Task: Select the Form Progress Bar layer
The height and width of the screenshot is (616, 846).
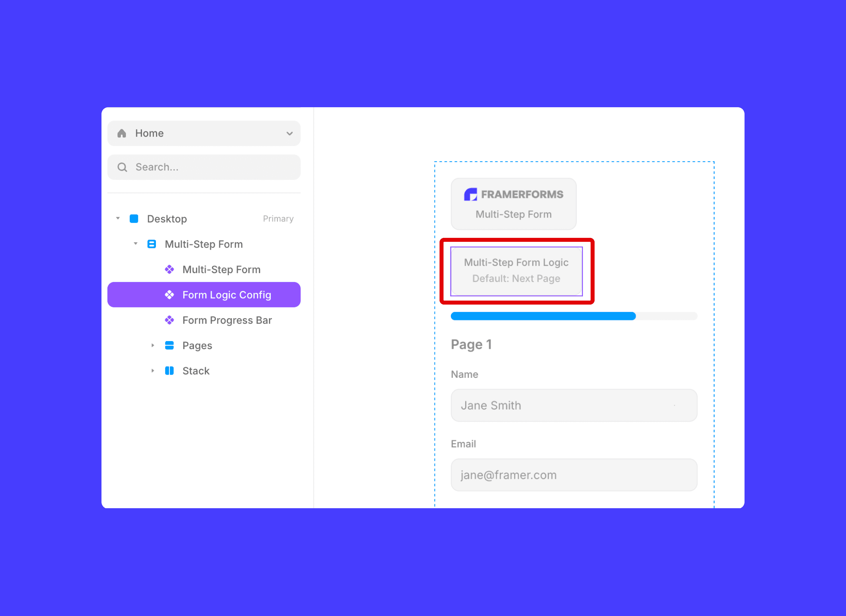Action: click(227, 320)
